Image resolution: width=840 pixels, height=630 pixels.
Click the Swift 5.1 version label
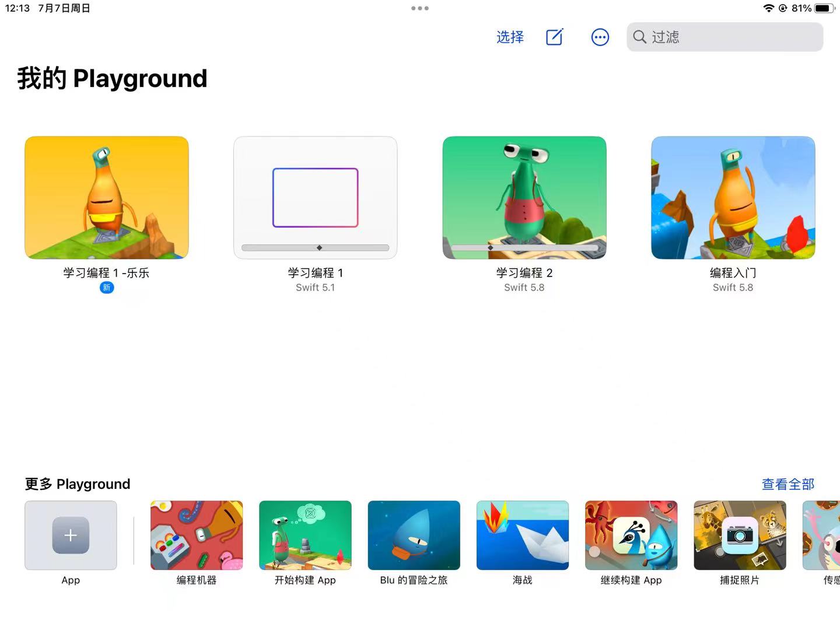(316, 288)
